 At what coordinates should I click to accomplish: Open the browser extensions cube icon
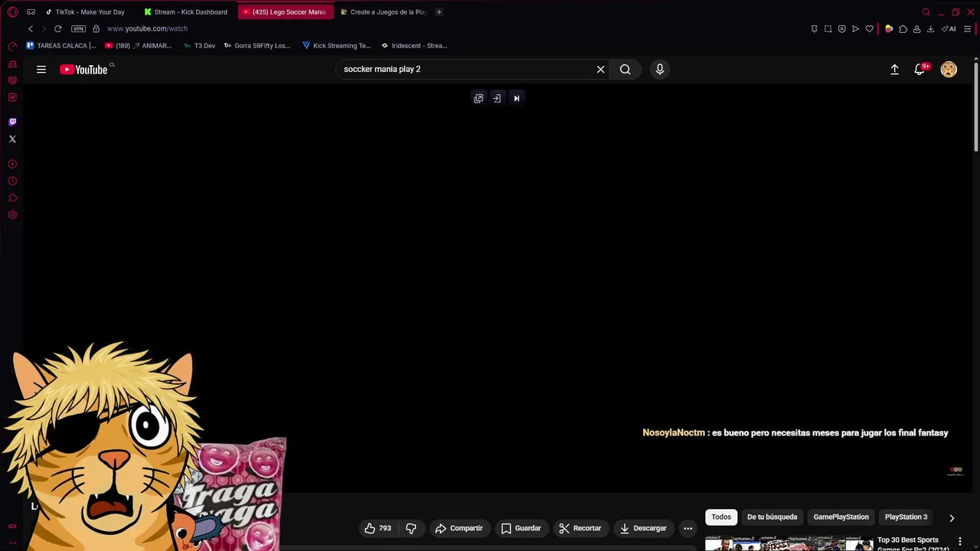pos(903,29)
